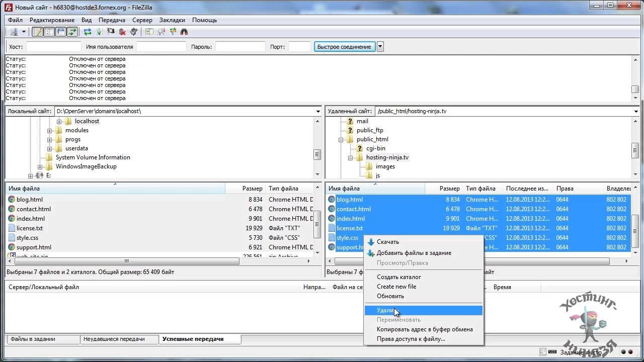The image size is (644, 362).
Task: Open the quick connect history dropdown arrow
Action: [x=380, y=47]
